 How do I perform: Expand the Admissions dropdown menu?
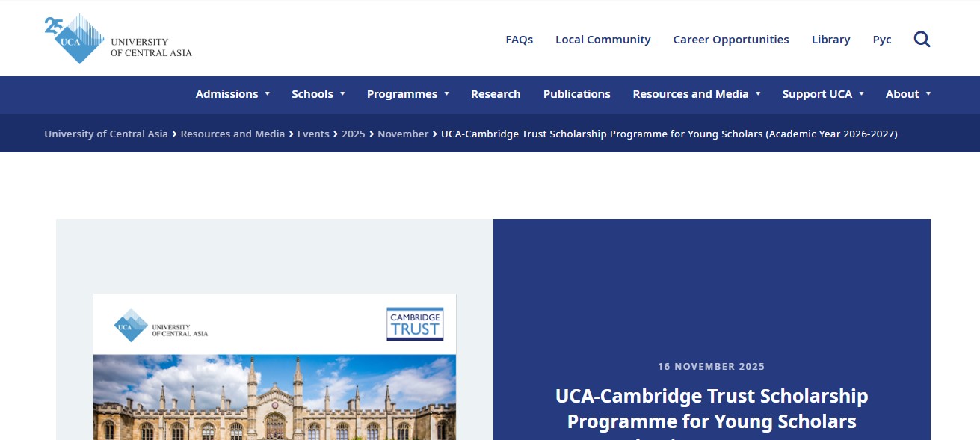click(x=226, y=94)
